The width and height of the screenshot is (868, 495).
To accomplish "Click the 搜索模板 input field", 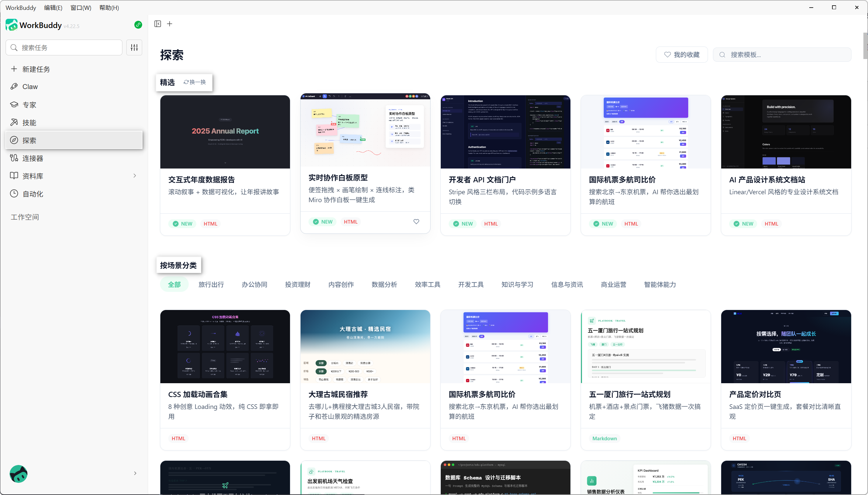I will click(x=782, y=55).
